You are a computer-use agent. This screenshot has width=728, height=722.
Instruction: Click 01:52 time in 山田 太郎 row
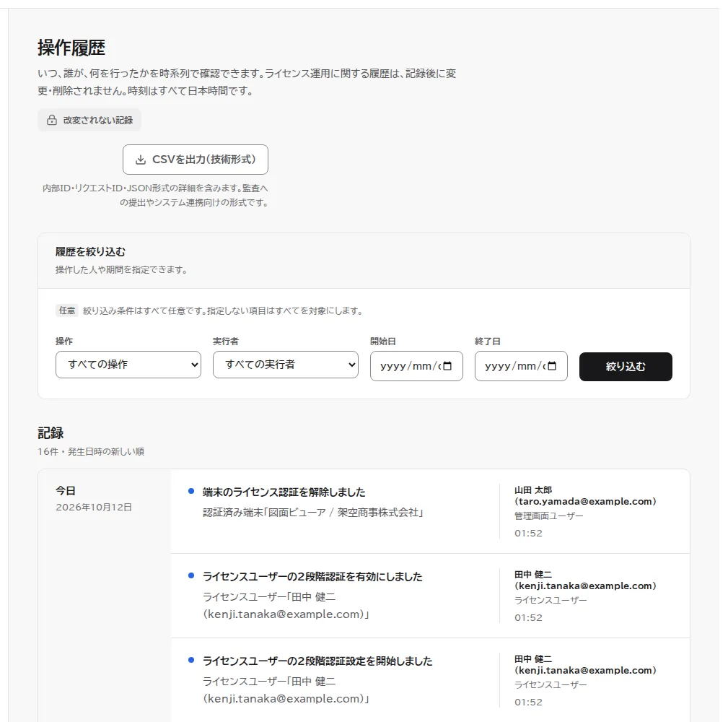(528, 534)
